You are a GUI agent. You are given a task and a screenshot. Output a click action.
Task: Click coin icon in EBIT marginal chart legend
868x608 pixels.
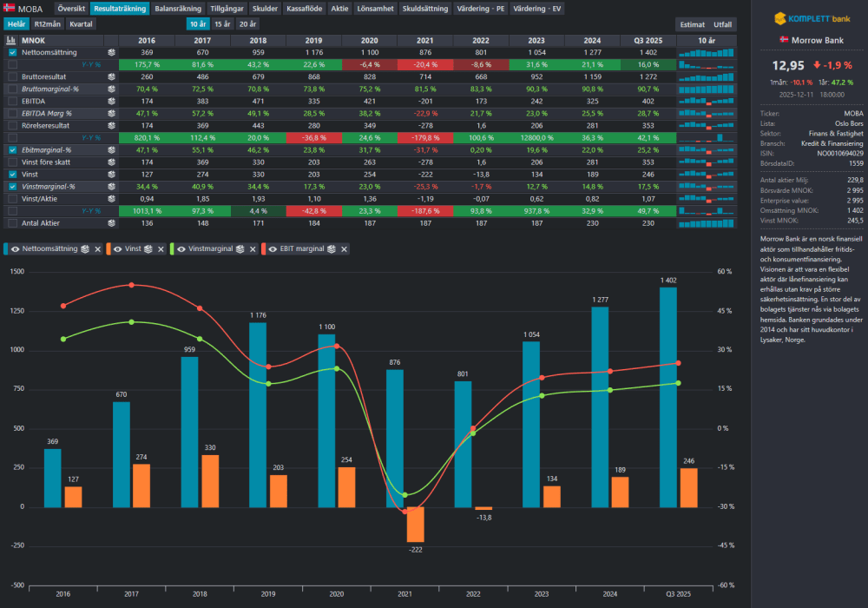click(331, 249)
